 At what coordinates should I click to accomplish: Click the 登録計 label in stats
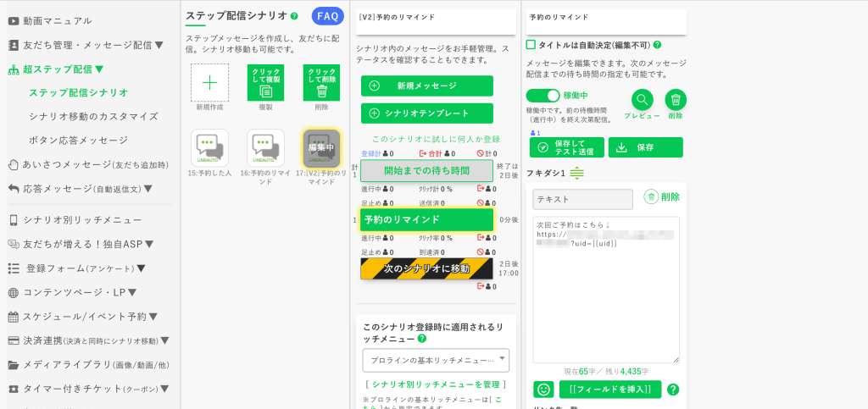pos(370,153)
